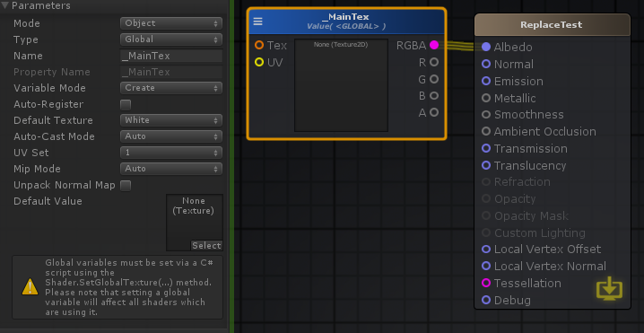The height and width of the screenshot is (333, 644).
Task: Click the warning triangle icon
Action: click(x=30, y=286)
